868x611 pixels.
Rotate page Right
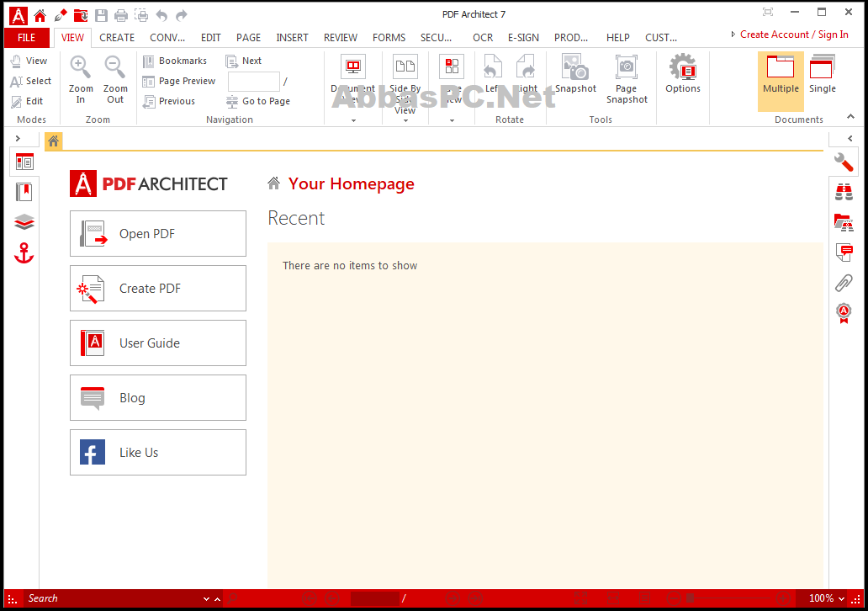pyautogui.click(x=527, y=74)
